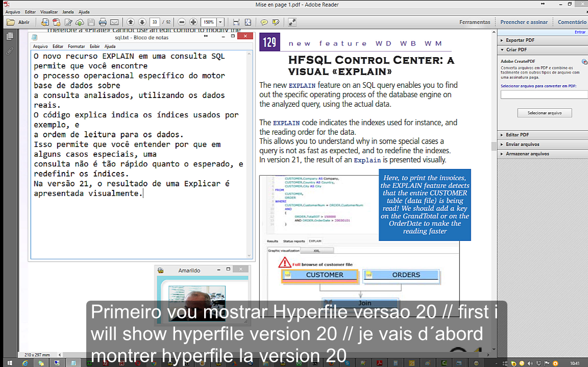
Task: Click the convert-to-Word toolbar icon in Adobe Reader
Action: tap(44, 22)
